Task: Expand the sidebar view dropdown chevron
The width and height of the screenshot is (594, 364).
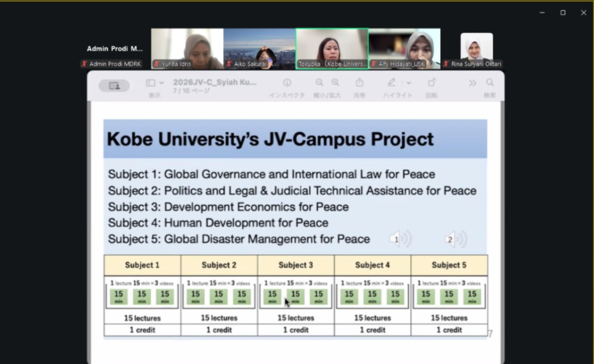Action: tap(161, 82)
